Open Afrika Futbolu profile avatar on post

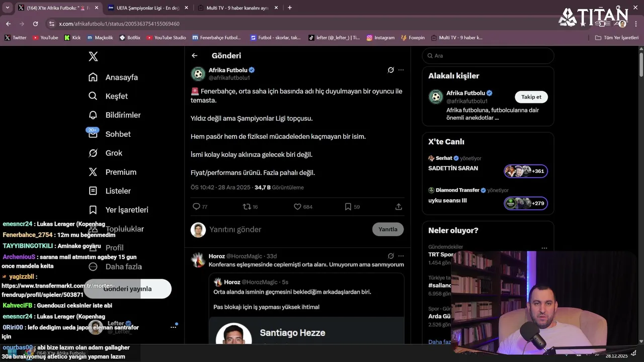click(x=198, y=74)
